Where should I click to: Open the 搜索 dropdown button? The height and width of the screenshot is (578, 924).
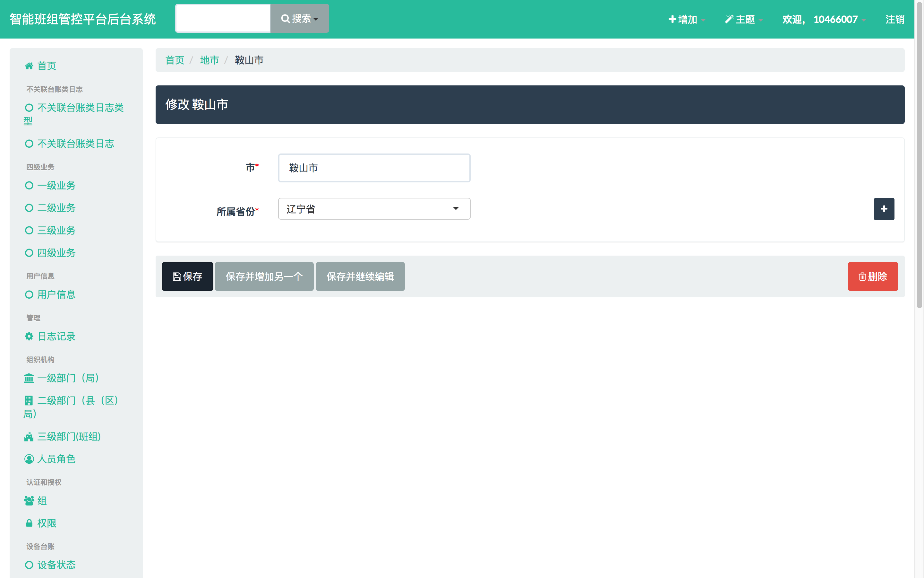[x=300, y=18]
